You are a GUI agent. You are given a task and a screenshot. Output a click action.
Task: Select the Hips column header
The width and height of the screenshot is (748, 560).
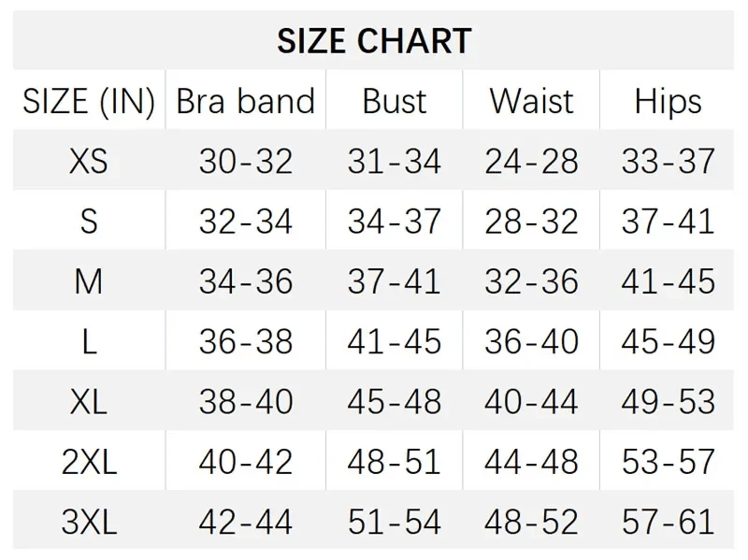tap(668, 101)
